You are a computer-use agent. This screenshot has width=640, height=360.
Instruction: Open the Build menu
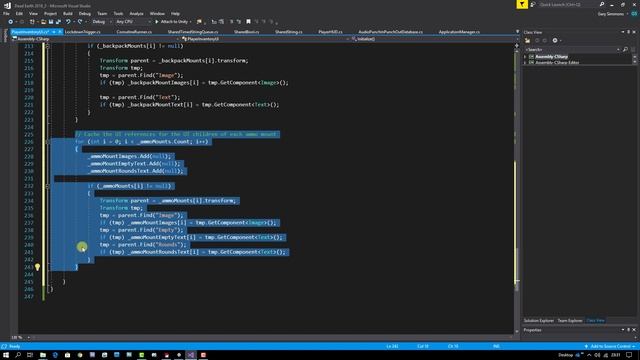[68, 13]
